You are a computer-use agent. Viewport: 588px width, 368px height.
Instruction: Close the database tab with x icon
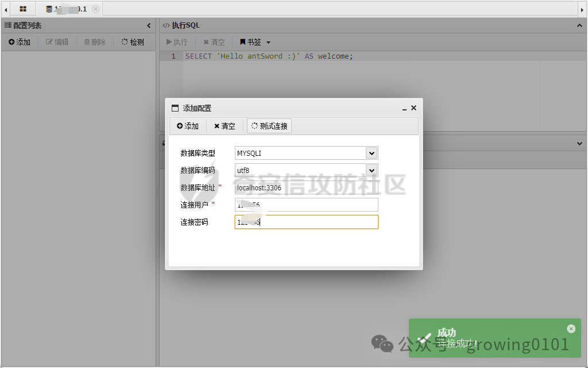[96, 9]
